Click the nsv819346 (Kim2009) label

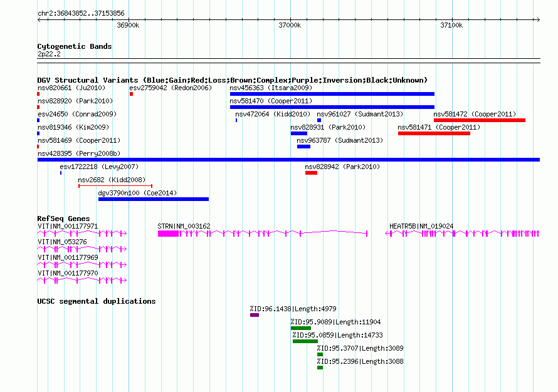tap(73, 127)
